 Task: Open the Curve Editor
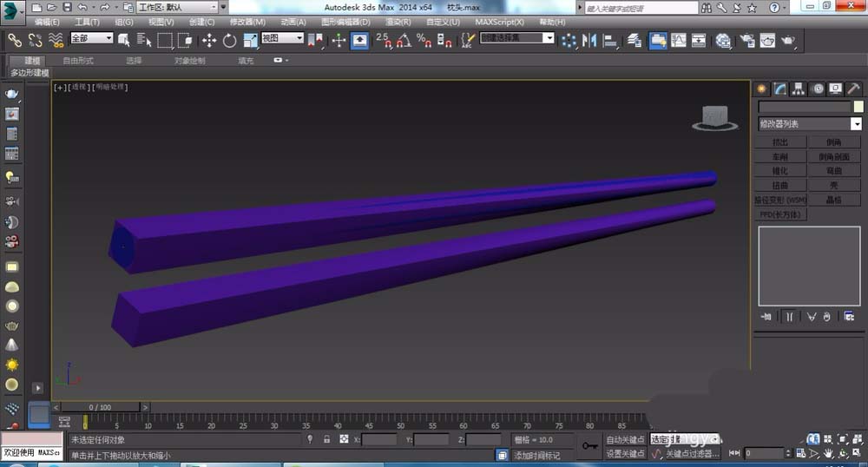[x=678, y=41]
